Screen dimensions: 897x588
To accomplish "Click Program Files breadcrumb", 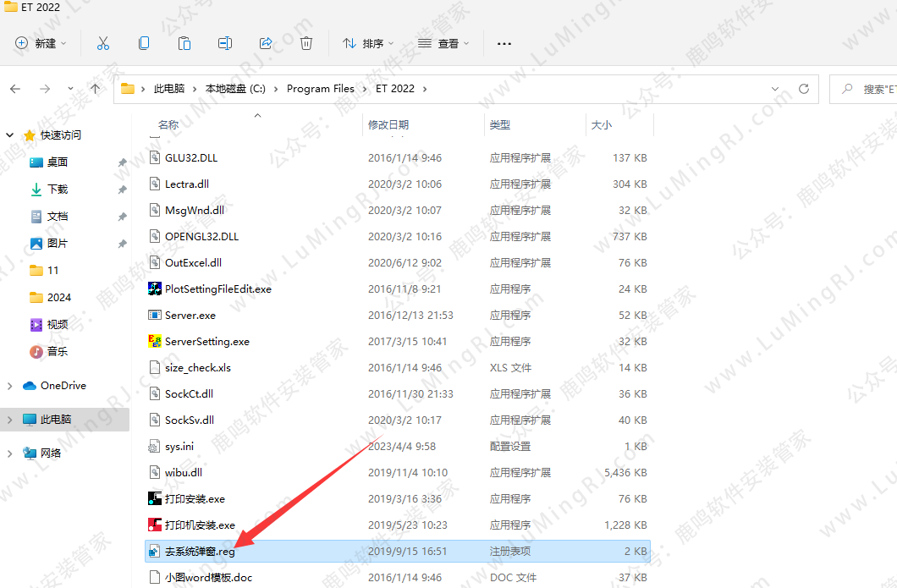I will [321, 89].
